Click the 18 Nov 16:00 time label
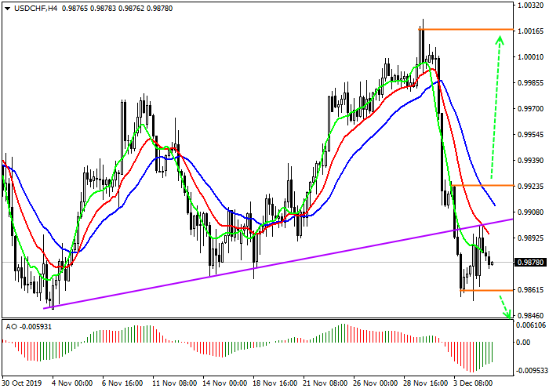Screen dimensions: 549x392 275,383
